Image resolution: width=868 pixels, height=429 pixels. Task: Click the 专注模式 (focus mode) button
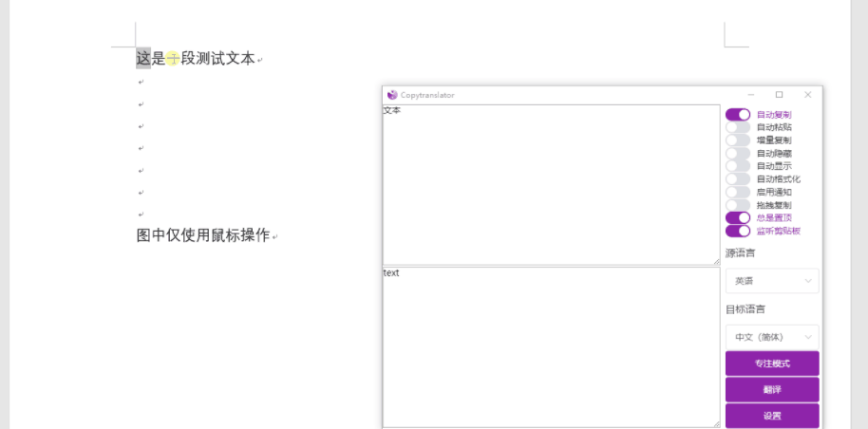click(772, 364)
